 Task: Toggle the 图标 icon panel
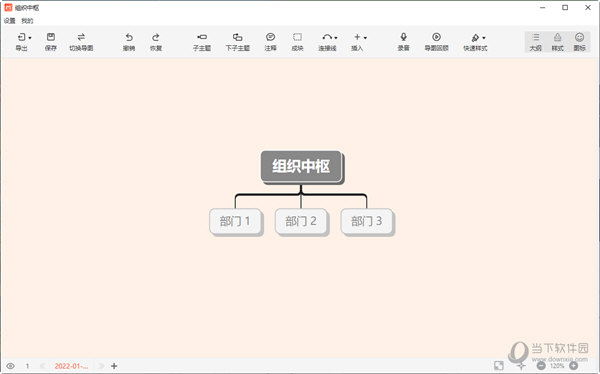579,42
